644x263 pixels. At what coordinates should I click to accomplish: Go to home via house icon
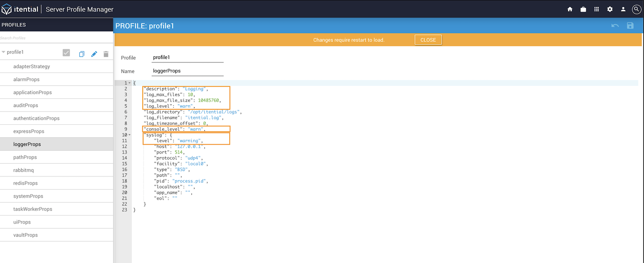[570, 9]
